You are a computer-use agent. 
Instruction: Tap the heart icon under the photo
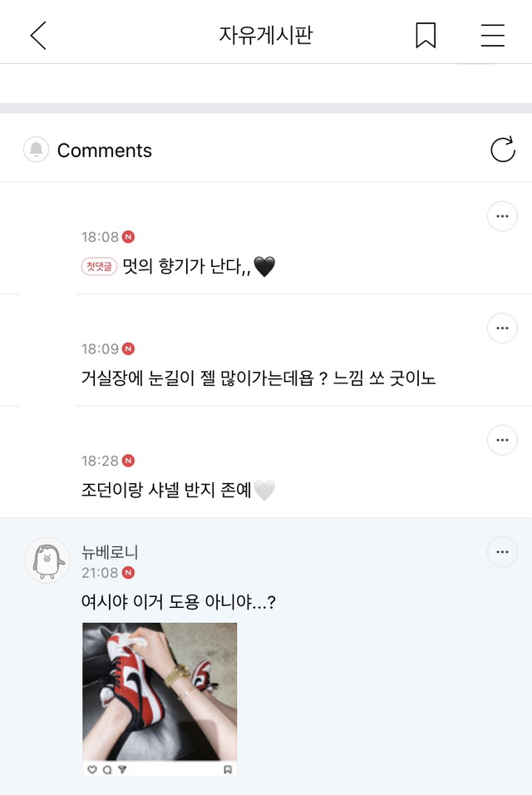[x=91, y=770]
